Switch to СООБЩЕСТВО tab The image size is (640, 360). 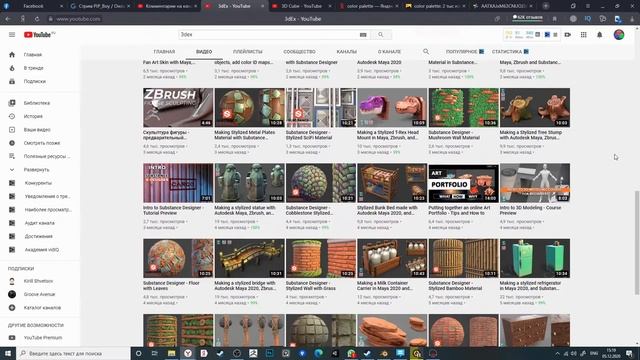(x=299, y=51)
